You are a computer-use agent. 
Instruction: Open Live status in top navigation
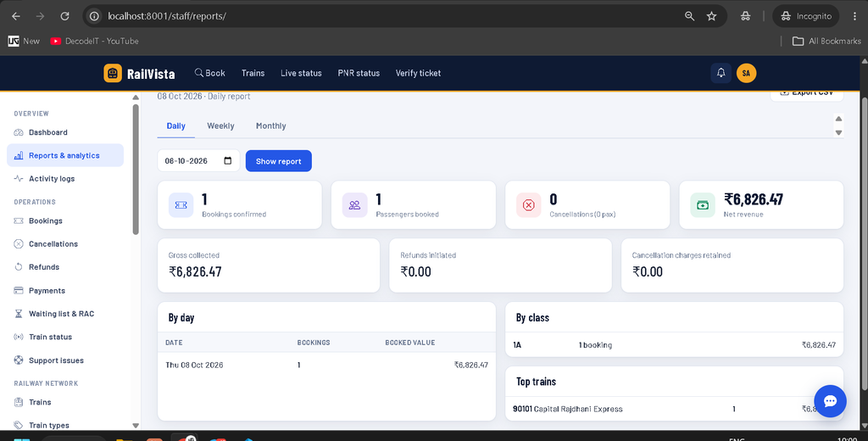click(x=301, y=73)
